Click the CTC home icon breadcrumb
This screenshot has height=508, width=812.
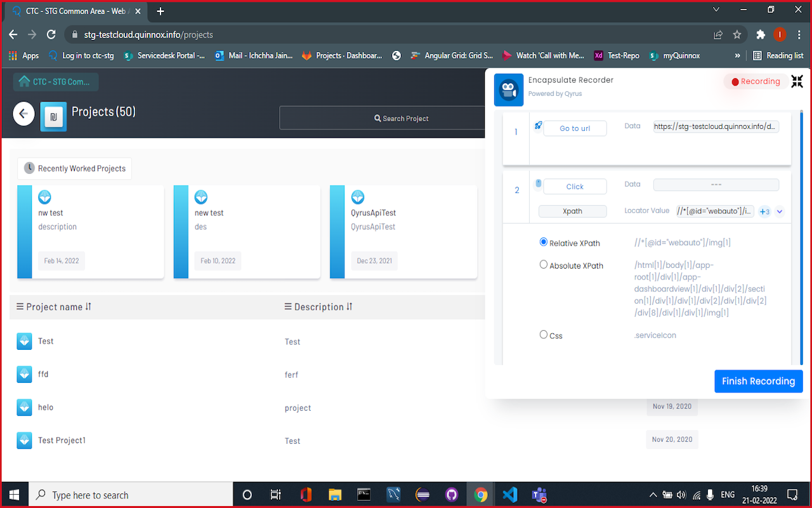25,81
